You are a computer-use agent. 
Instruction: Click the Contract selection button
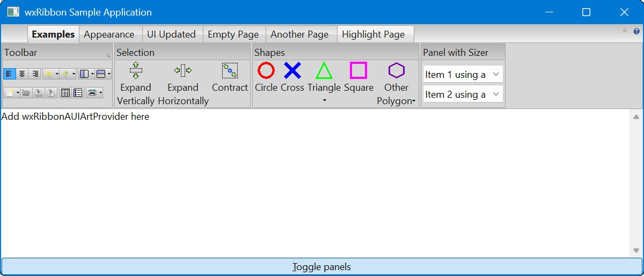coord(230,78)
